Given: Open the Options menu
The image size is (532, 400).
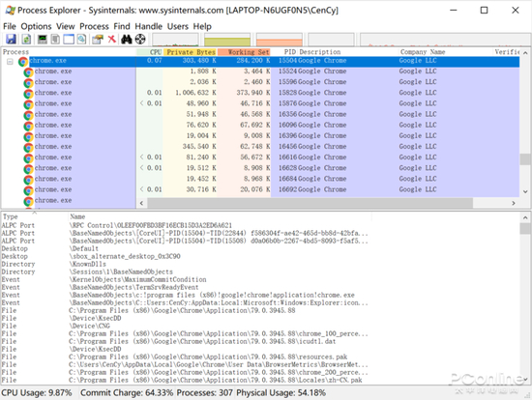Looking at the screenshot, I should 36,26.
